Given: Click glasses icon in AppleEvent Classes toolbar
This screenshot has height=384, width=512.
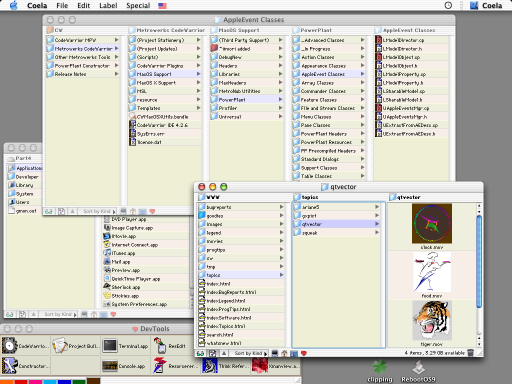Looking at the screenshot, I should pos(49,211).
